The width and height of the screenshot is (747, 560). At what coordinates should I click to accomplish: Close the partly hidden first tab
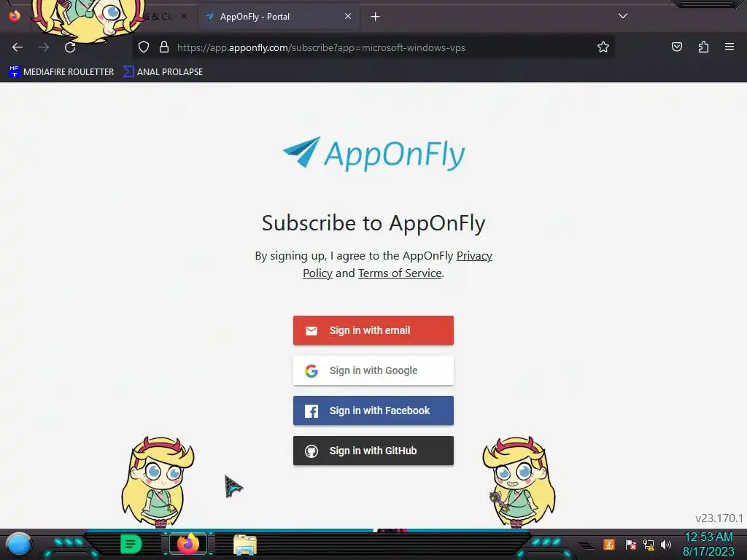184,17
